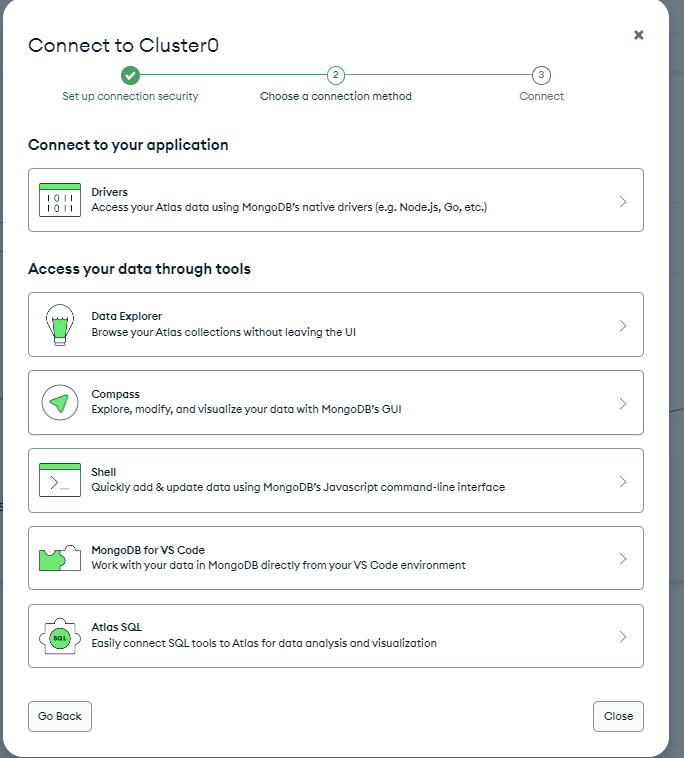The width and height of the screenshot is (684, 758).
Task: Click 'Work with your data in MongoDB' description
Action: [x=278, y=565]
